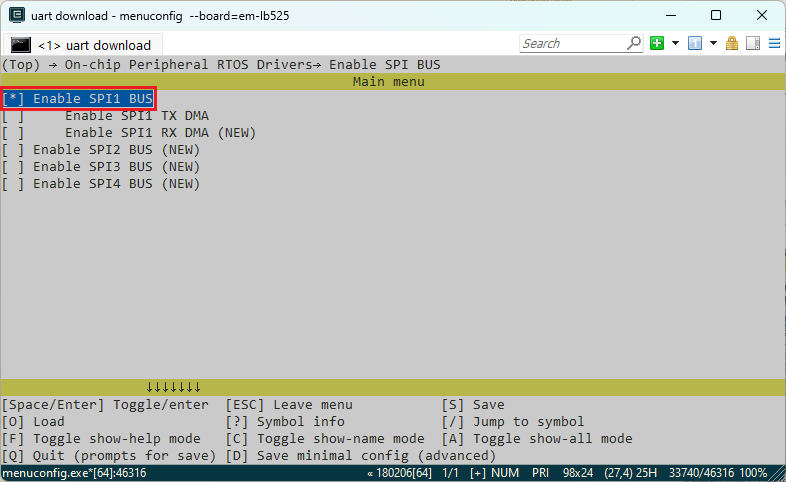
Task: Click the padlock icon in toolbar
Action: point(732,44)
